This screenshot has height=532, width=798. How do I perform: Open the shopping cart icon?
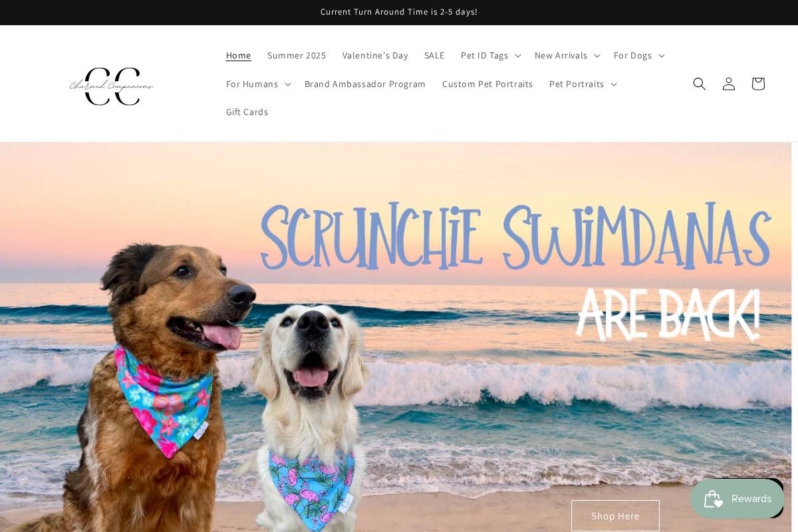point(758,84)
